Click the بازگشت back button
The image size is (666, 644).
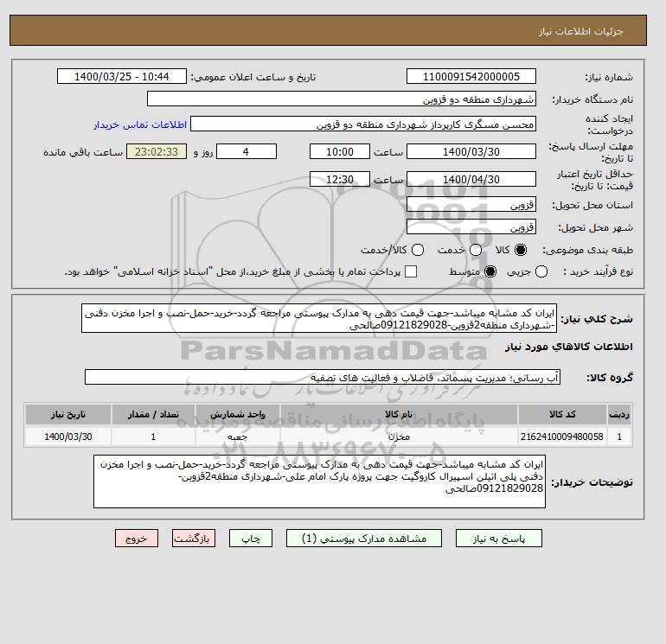[x=194, y=539]
